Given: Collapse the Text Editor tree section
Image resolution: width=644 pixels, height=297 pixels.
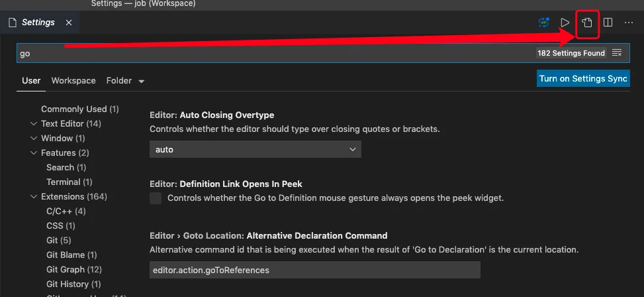Looking at the screenshot, I should pyautogui.click(x=34, y=124).
